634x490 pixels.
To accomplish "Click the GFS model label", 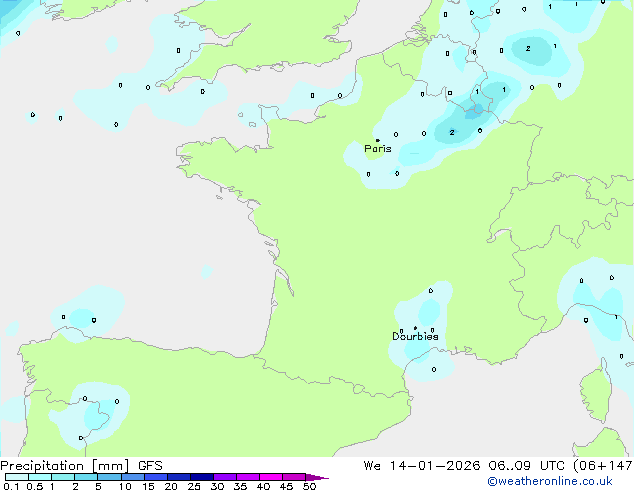I will (x=150, y=466).
